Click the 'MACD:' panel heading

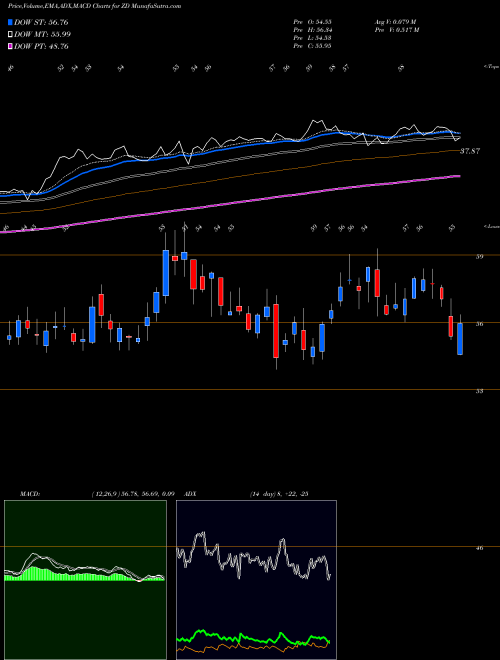click(x=30, y=494)
